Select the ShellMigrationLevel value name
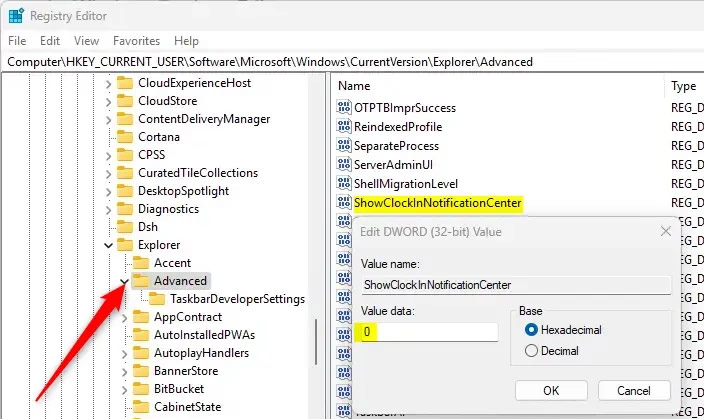This screenshot has height=419, width=704. tap(406, 184)
